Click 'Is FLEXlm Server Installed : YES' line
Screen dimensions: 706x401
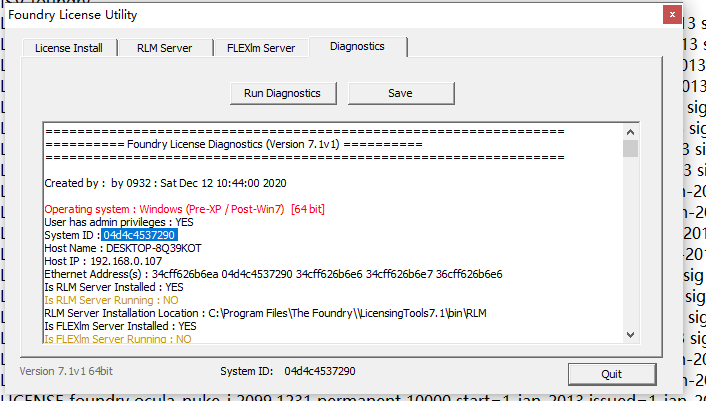120,326
